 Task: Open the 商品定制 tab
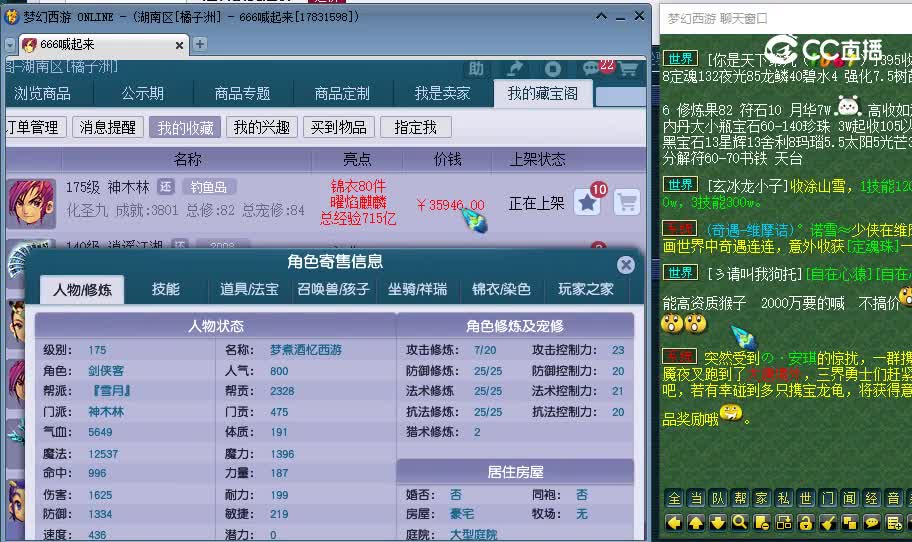click(x=342, y=94)
